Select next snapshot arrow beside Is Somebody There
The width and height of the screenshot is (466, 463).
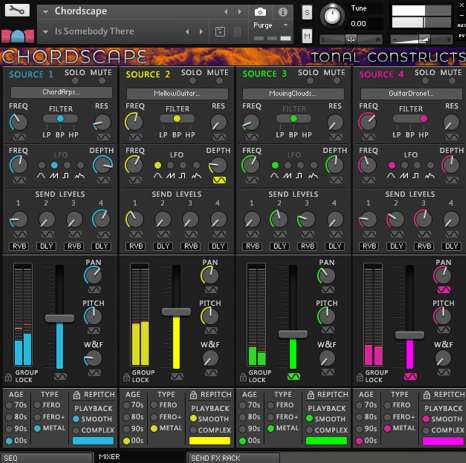(x=201, y=32)
